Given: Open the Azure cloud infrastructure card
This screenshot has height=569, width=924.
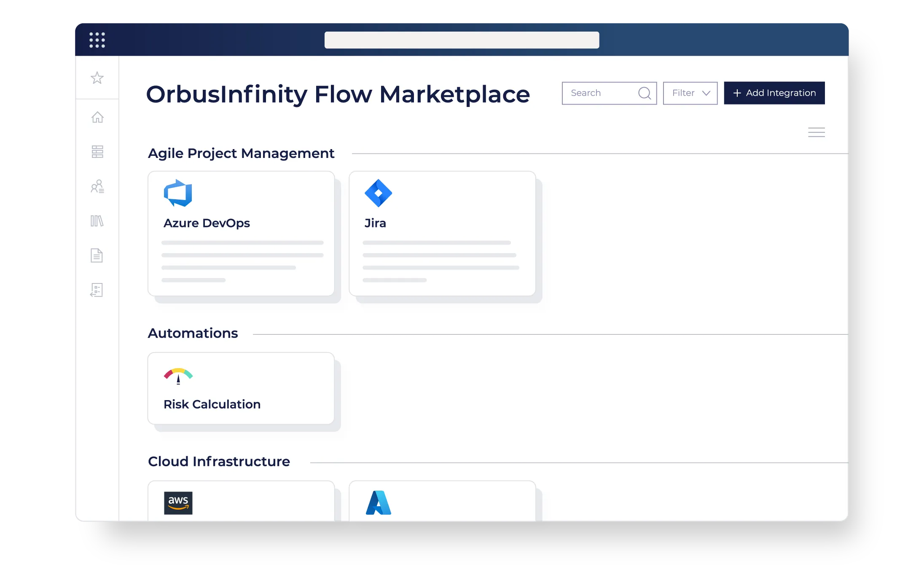Looking at the screenshot, I should [442, 501].
